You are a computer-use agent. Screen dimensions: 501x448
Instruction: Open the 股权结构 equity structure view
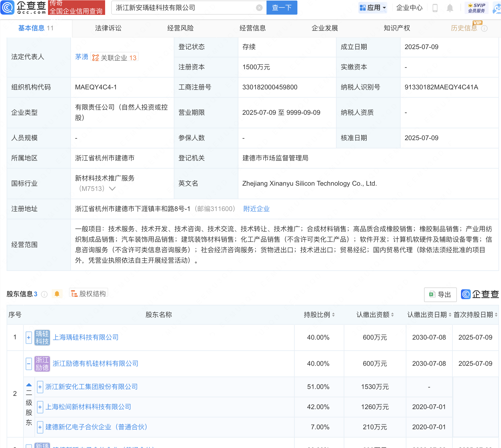(x=89, y=294)
